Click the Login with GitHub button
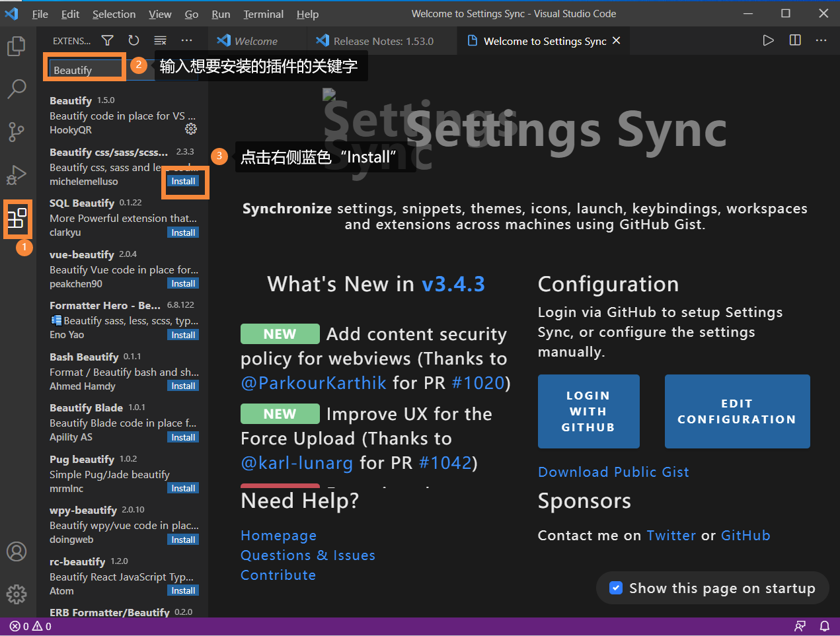 (x=588, y=411)
